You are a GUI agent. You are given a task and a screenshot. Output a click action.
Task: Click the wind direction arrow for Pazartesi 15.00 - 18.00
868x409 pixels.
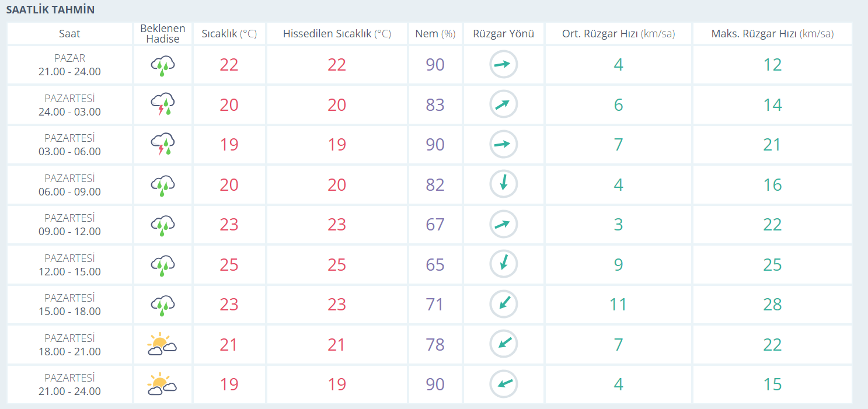coord(503,305)
